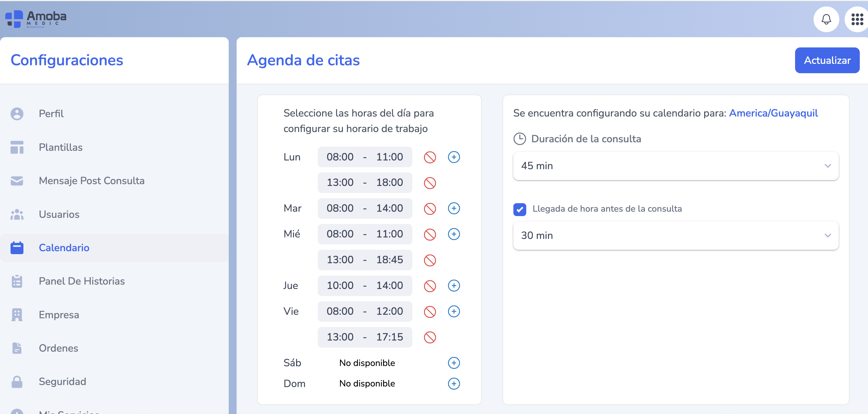Select the Usuarios people icon
Image resolution: width=868 pixels, height=414 pixels.
[16, 214]
